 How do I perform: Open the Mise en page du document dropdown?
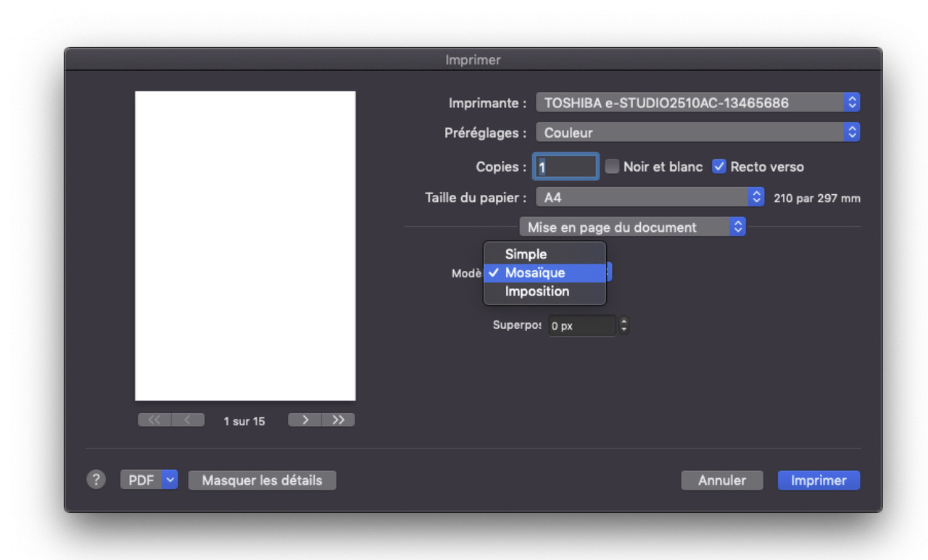pos(632,227)
